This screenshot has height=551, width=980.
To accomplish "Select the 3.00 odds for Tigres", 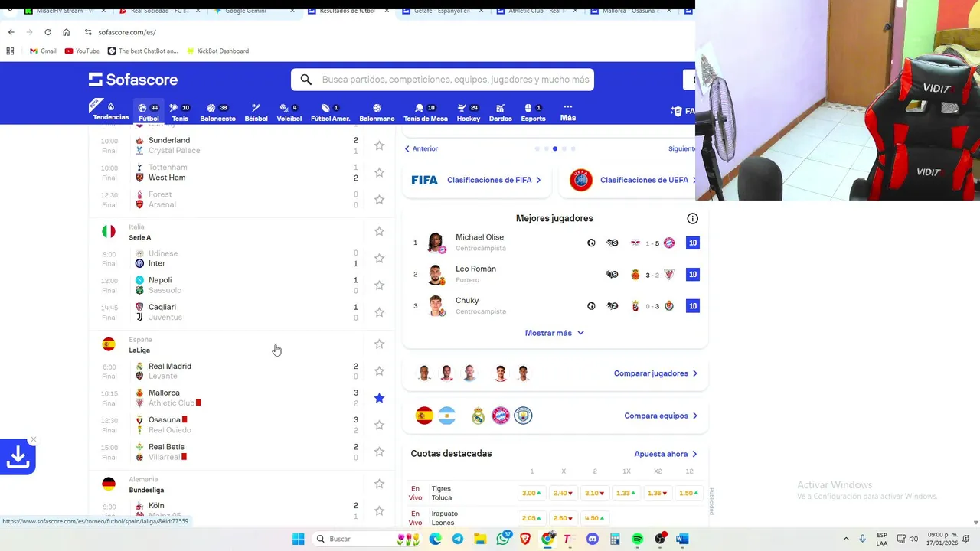I will (531, 493).
